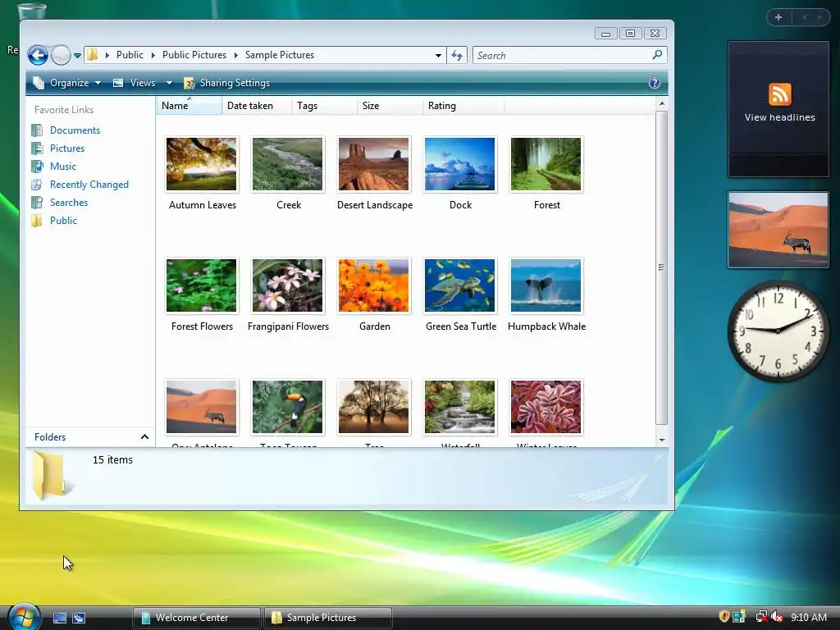Switch to Welcome Center taskbar button
The image size is (840, 630).
coord(196,618)
